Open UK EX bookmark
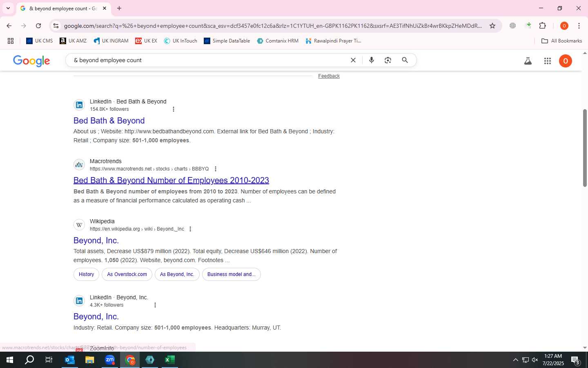Image resolution: width=588 pixels, height=368 pixels. pos(146,41)
